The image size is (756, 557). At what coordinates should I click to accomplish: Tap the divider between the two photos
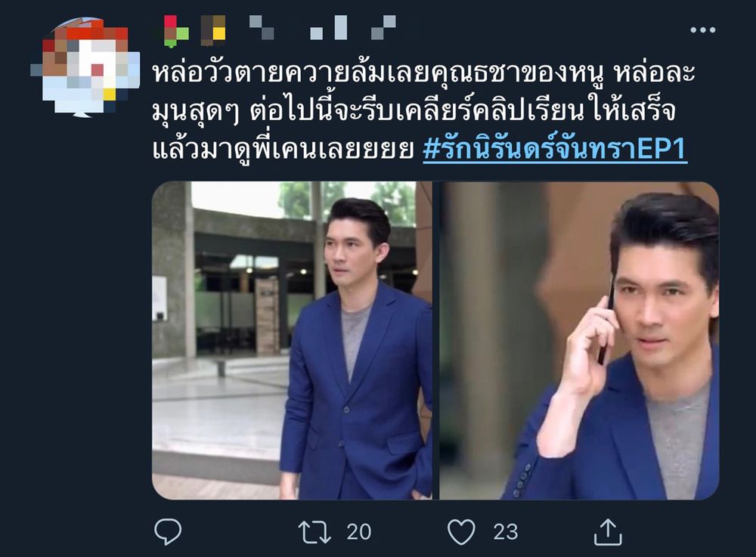(436, 340)
